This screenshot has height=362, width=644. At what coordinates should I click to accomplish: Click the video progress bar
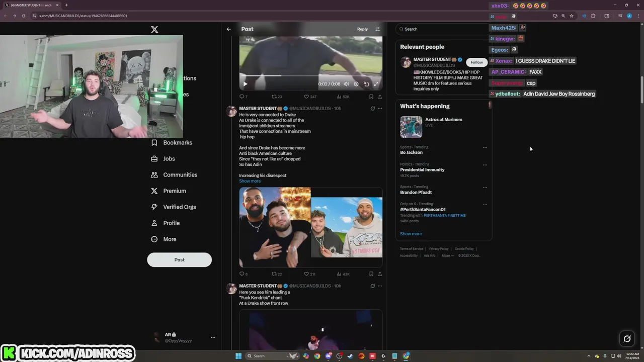[x=310, y=76]
